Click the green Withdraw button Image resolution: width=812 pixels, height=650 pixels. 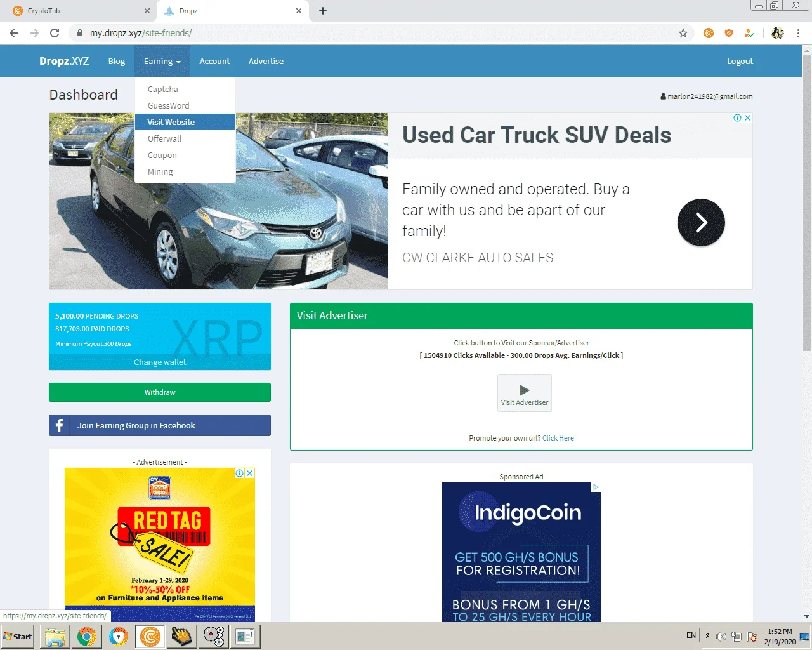pos(160,392)
